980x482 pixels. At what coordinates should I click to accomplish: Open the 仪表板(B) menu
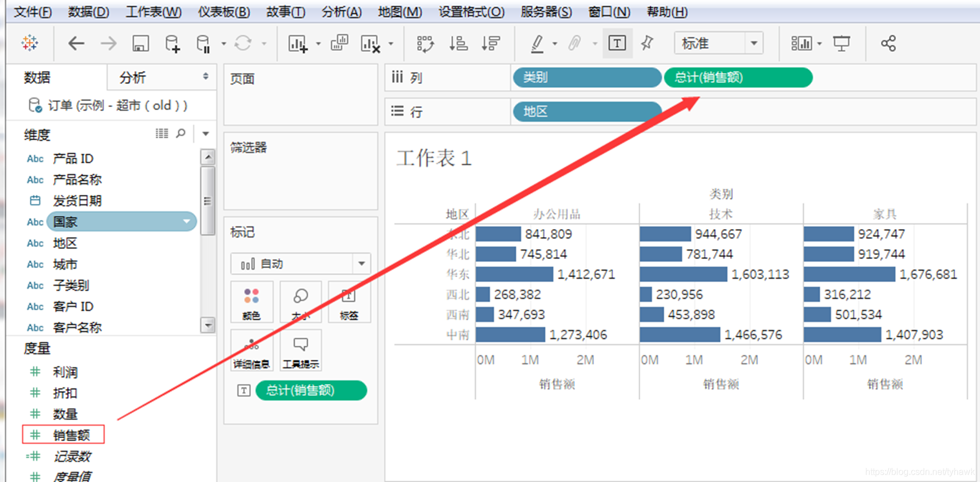(224, 12)
